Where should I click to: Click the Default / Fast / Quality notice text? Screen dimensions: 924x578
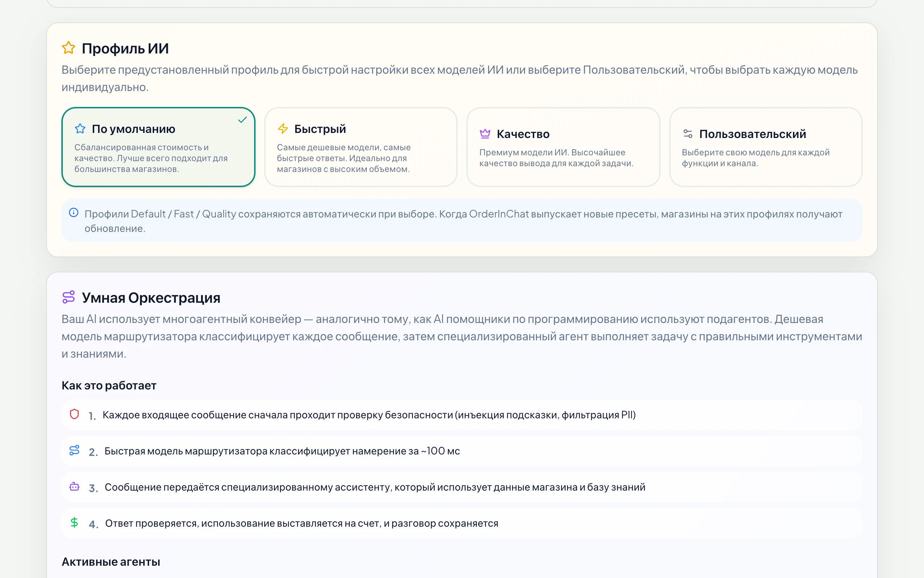pyautogui.click(x=463, y=221)
